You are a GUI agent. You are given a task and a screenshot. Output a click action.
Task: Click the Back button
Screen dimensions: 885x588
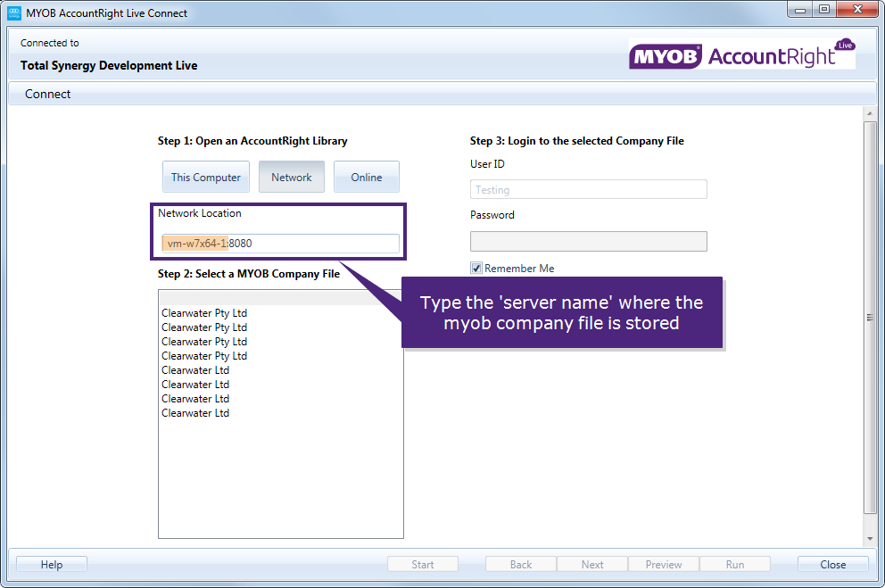tap(520, 564)
